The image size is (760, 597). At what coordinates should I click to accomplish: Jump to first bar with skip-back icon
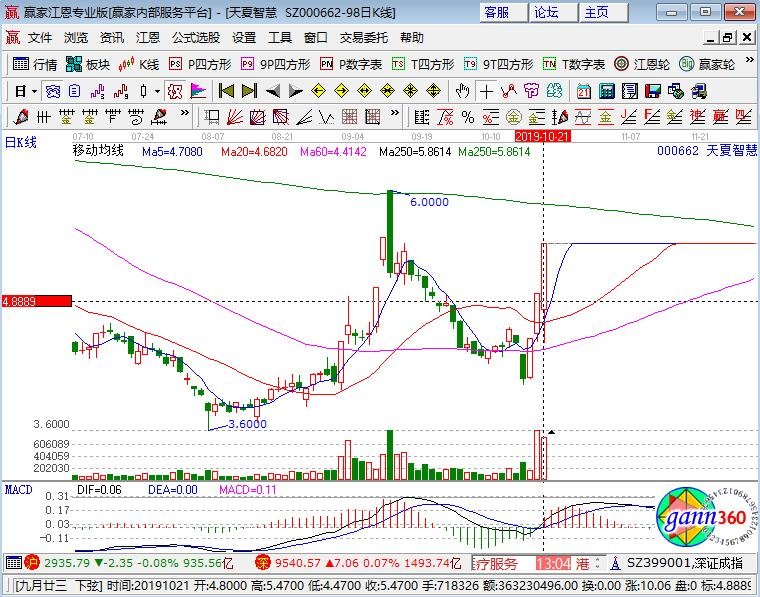226,91
